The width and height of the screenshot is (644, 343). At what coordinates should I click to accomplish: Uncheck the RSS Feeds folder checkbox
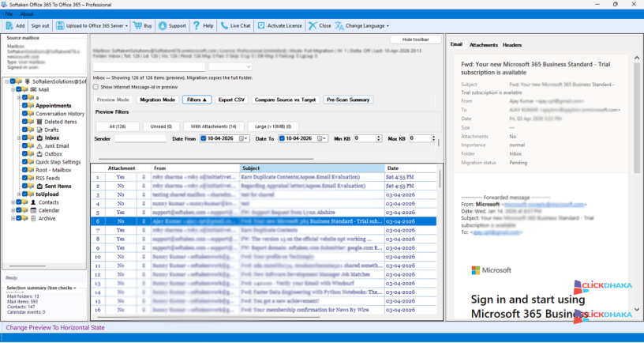click(x=25, y=178)
